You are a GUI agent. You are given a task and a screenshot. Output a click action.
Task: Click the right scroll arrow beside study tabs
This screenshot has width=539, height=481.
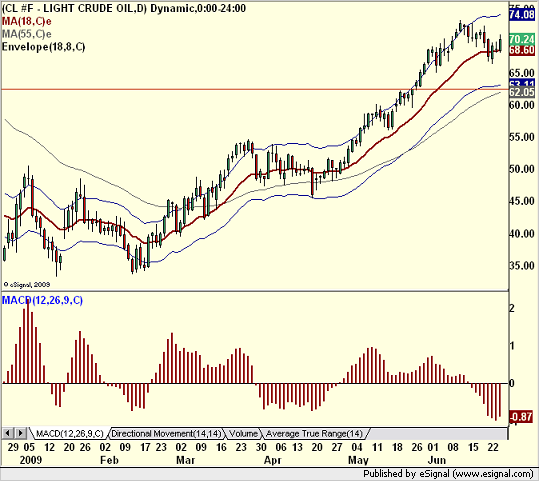tap(21, 433)
